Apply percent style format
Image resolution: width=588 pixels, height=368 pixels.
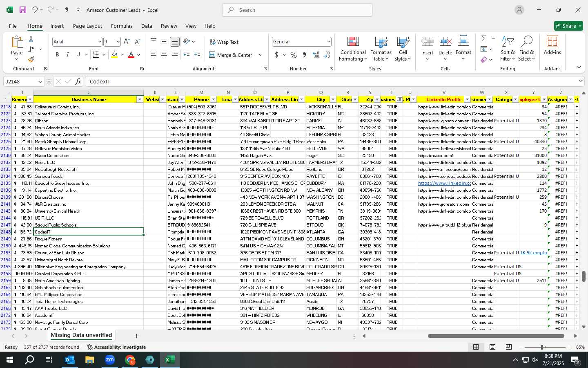pos(293,55)
